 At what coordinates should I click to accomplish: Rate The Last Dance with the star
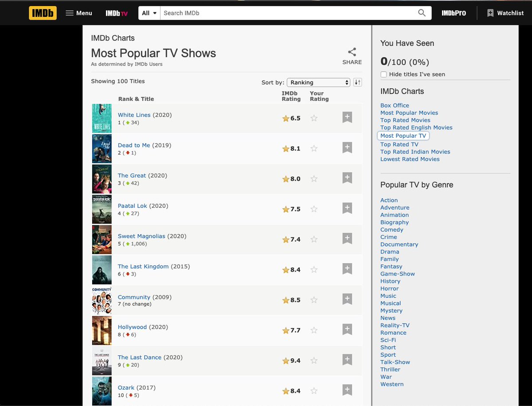coord(314,360)
